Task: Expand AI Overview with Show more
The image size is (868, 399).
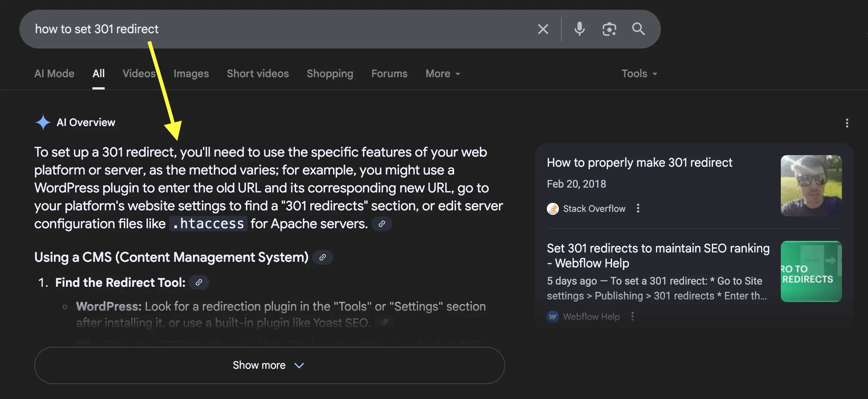Action: click(269, 365)
